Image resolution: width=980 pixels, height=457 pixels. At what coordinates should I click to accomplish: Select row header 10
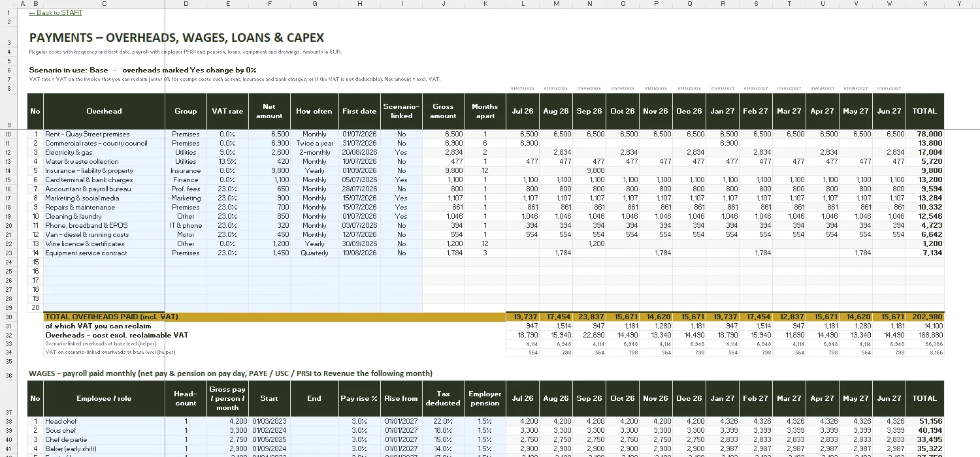(9, 134)
